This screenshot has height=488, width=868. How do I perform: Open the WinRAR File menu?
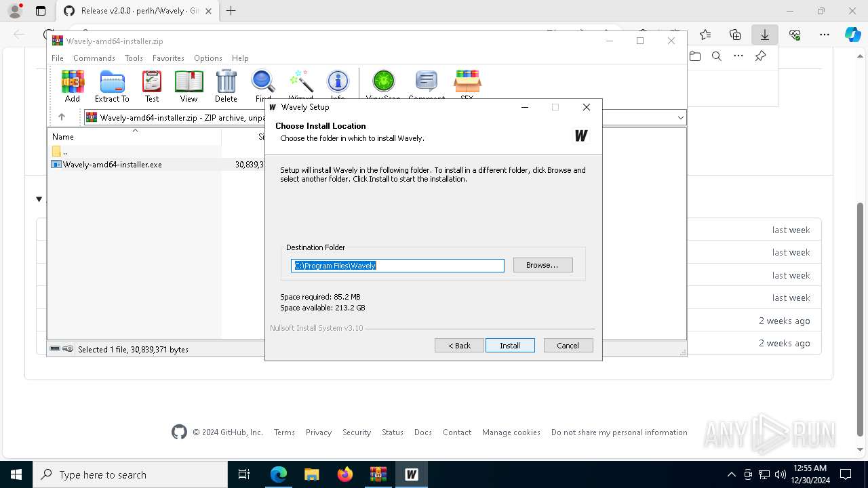click(58, 58)
